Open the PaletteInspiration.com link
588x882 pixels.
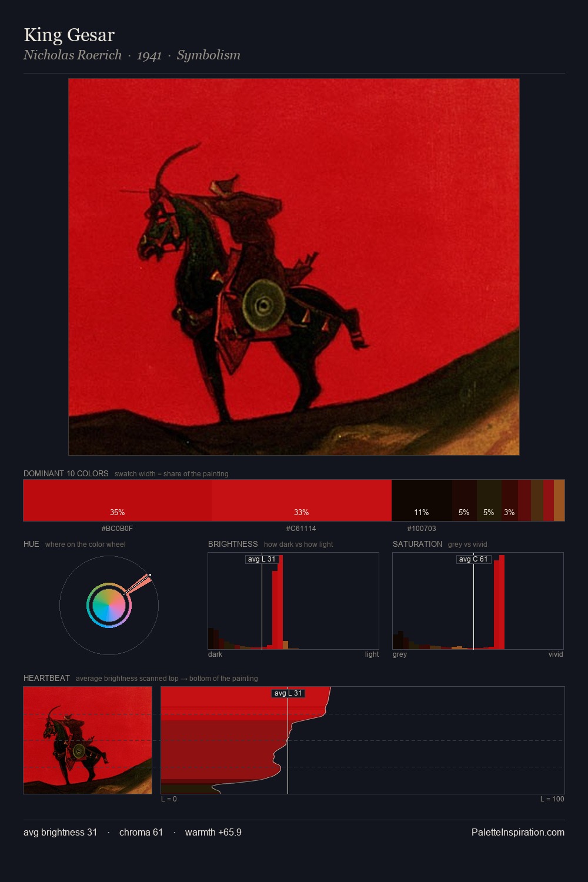click(x=518, y=832)
